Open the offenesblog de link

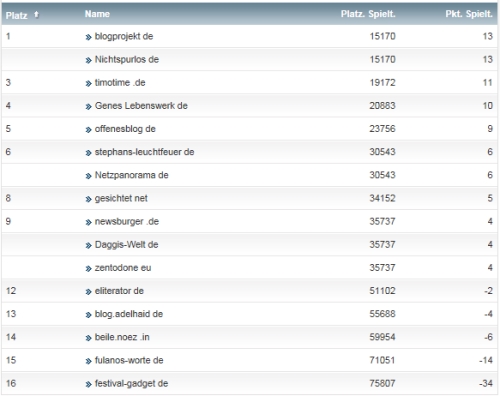(x=125, y=129)
